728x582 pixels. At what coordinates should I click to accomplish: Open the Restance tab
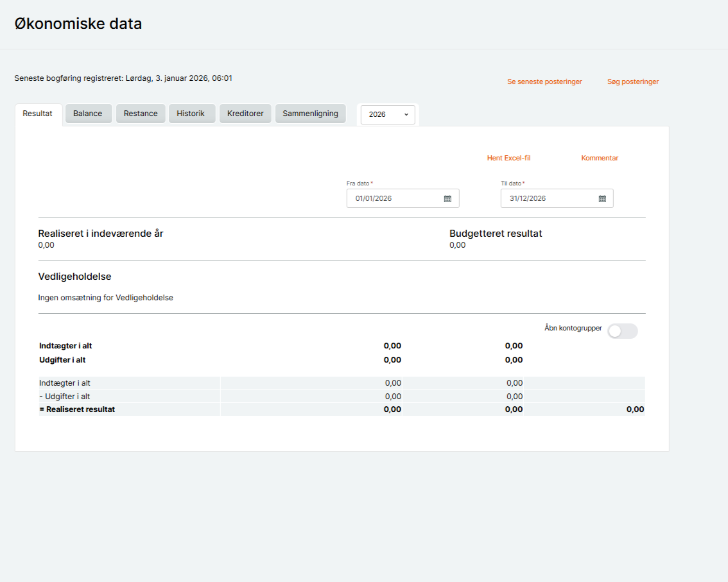[x=141, y=114]
